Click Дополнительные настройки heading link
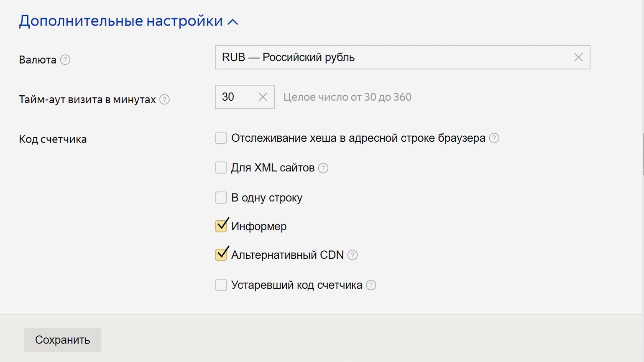The height and width of the screenshot is (362, 644). (121, 21)
